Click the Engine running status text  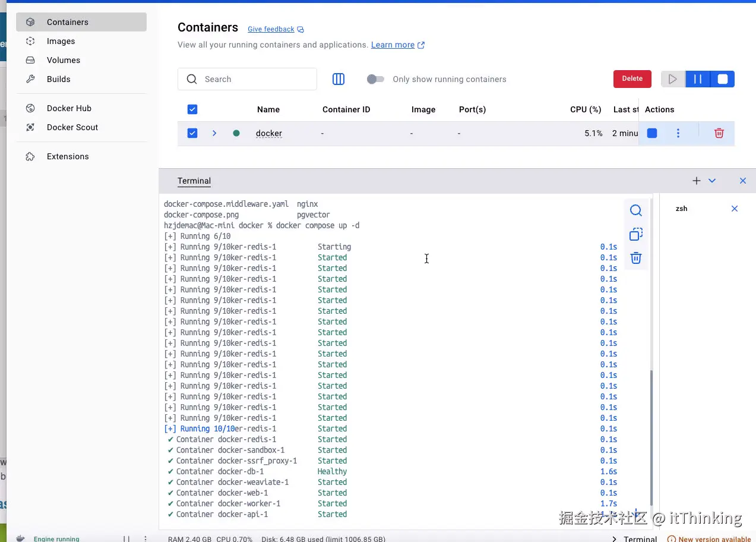(56, 539)
